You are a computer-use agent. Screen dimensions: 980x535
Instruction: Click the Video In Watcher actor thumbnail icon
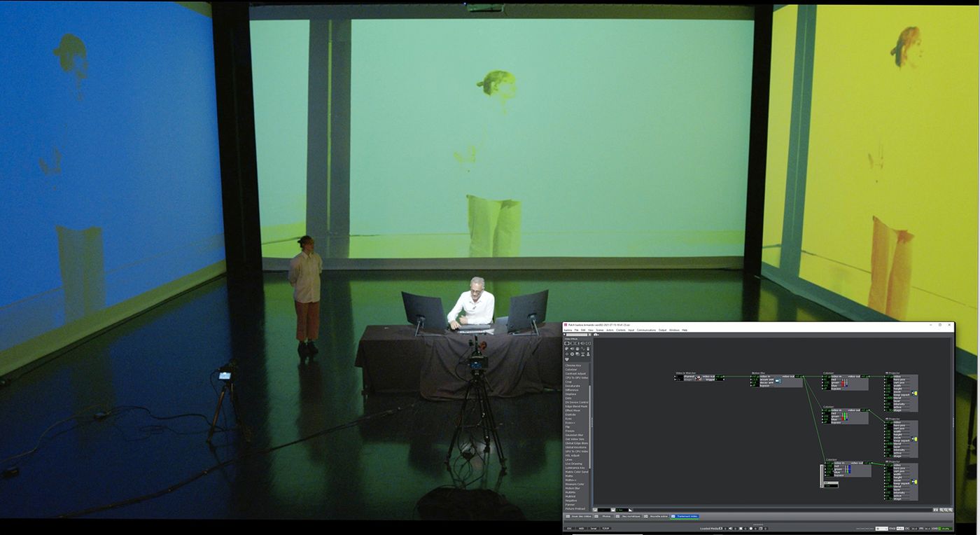[698, 378]
